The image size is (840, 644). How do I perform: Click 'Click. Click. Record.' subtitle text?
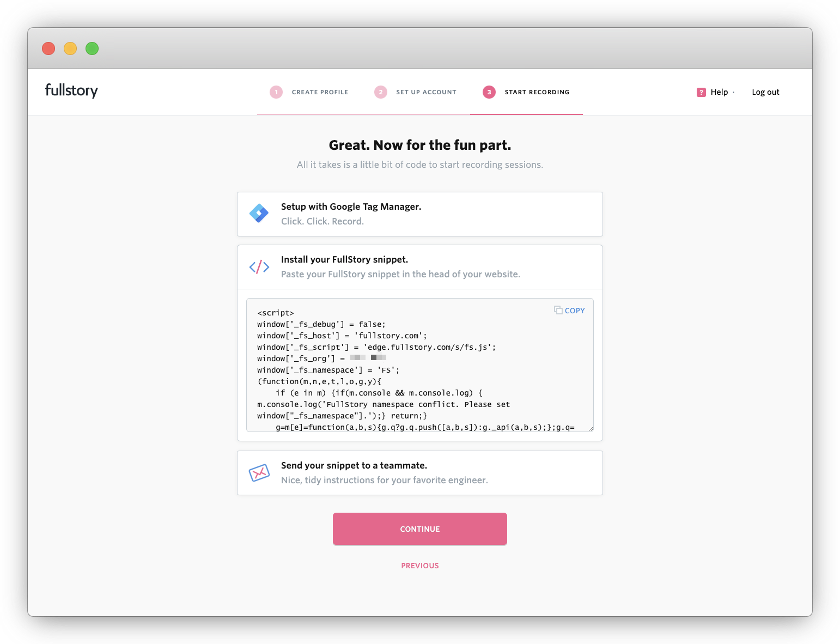tap(322, 221)
